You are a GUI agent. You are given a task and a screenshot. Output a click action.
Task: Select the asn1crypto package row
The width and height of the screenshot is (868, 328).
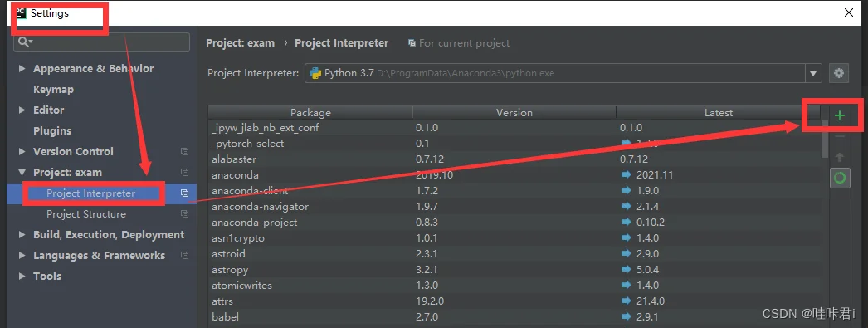coord(514,238)
